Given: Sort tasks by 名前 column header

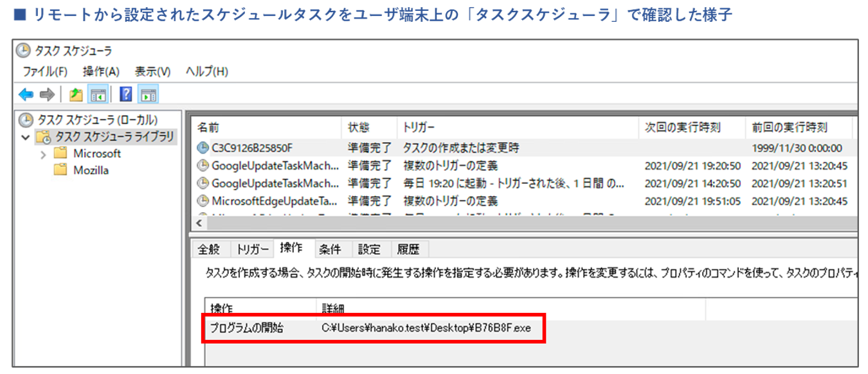Looking at the screenshot, I should point(208,127).
